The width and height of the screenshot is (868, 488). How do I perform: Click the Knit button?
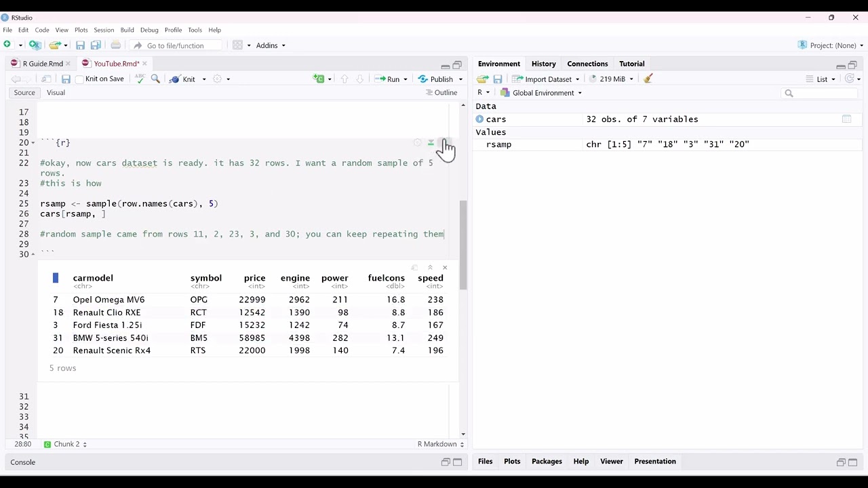point(182,79)
